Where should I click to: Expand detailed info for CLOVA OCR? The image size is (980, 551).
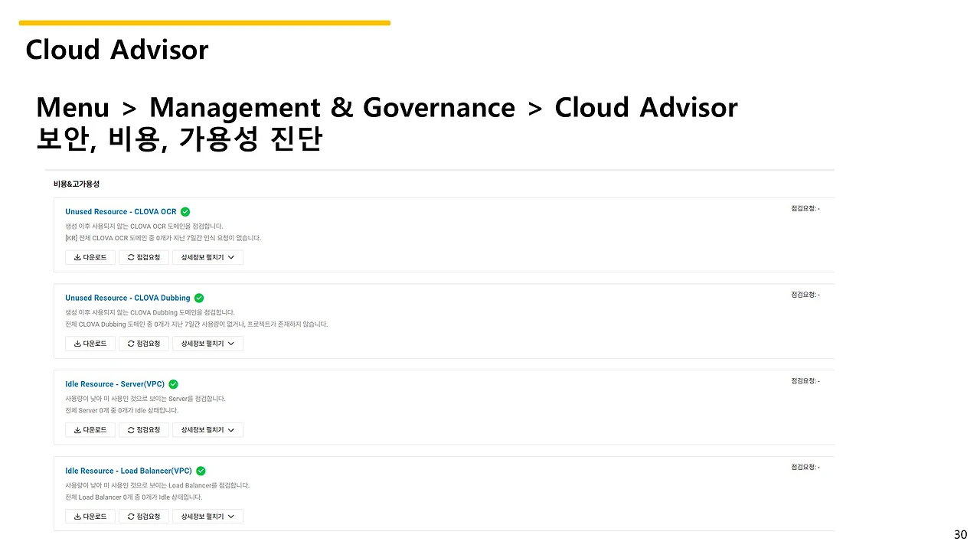pos(207,257)
